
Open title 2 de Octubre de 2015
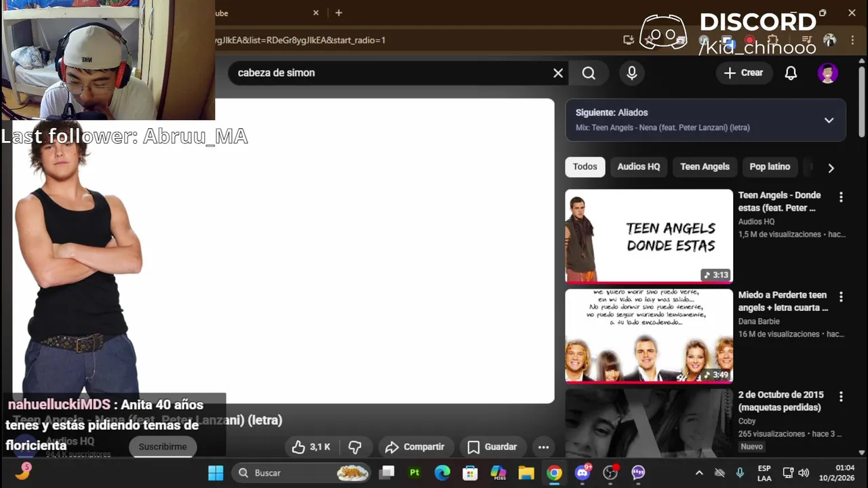(x=781, y=401)
